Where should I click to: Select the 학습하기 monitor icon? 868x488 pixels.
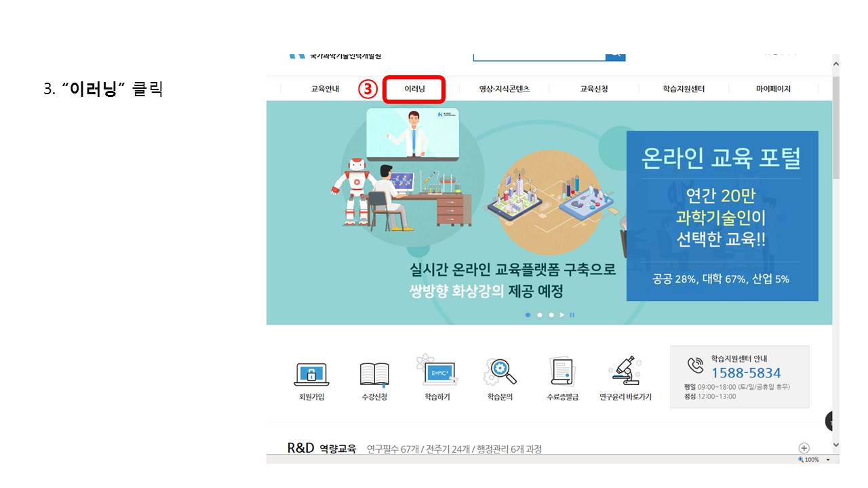point(437,371)
